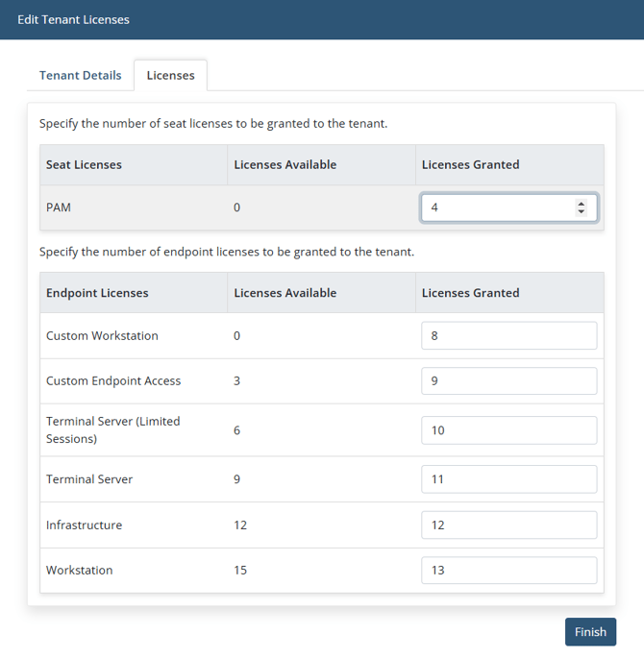Focus the Custom Workstation licenses granted field

pos(508,336)
